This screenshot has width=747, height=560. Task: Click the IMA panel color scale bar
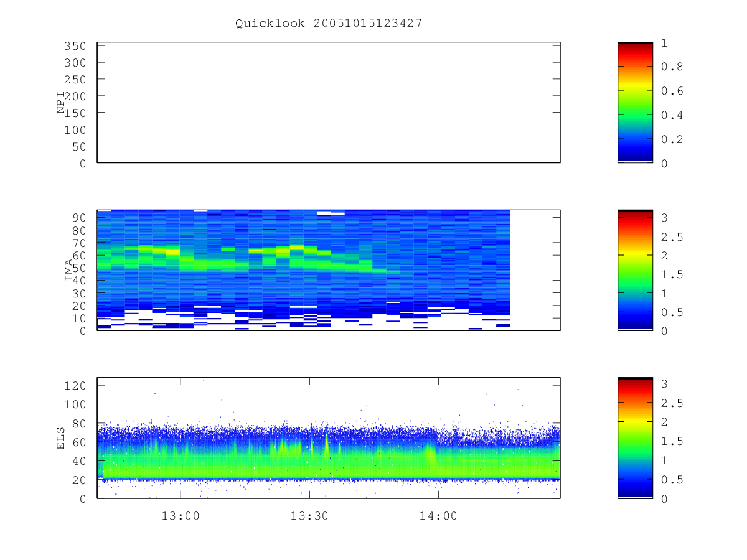635,270
